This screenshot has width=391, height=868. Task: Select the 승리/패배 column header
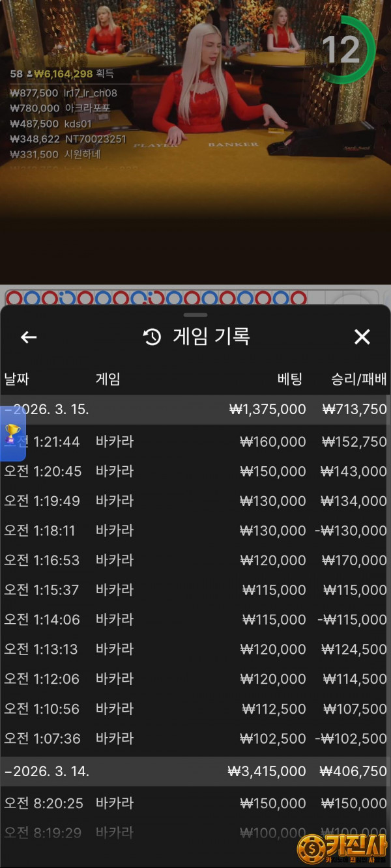[358, 379]
